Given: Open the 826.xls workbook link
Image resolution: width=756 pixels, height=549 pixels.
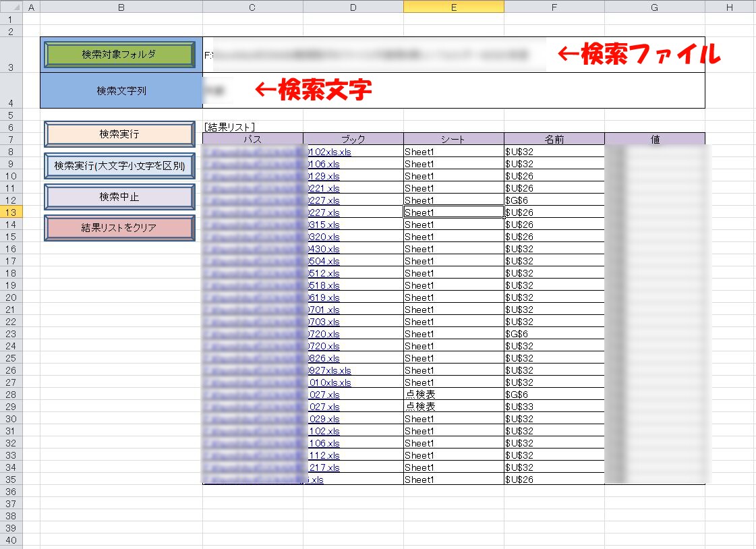Looking at the screenshot, I should pos(324,358).
